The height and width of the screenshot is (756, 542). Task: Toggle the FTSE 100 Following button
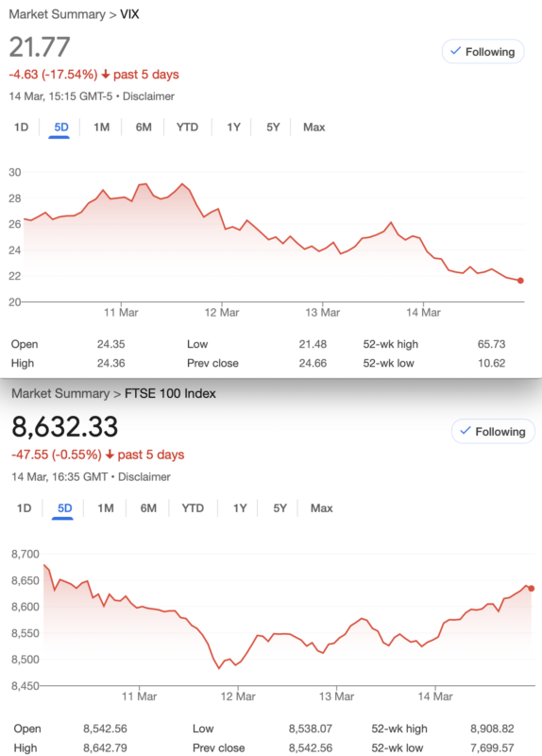click(x=493, y=432)
